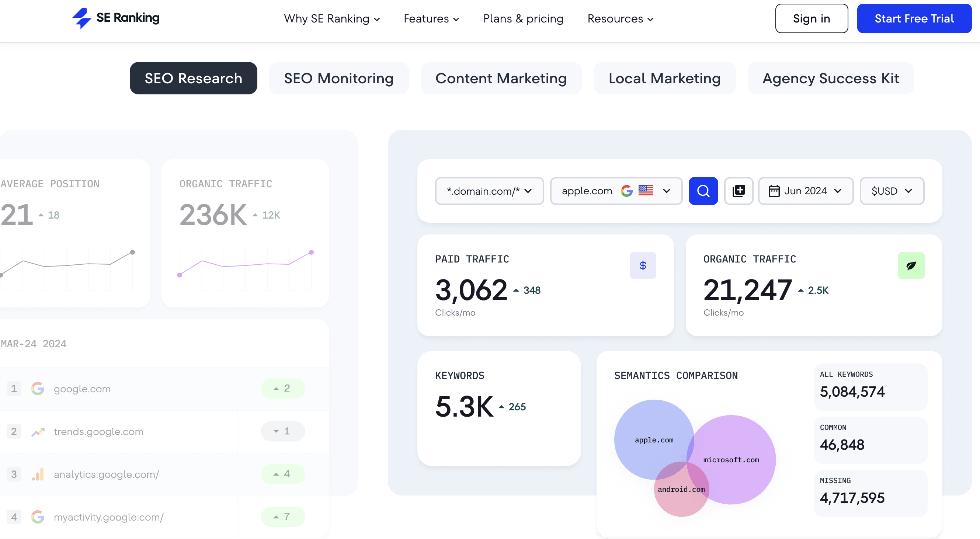Select the SEO Research tab

click(x=193, y=79)
